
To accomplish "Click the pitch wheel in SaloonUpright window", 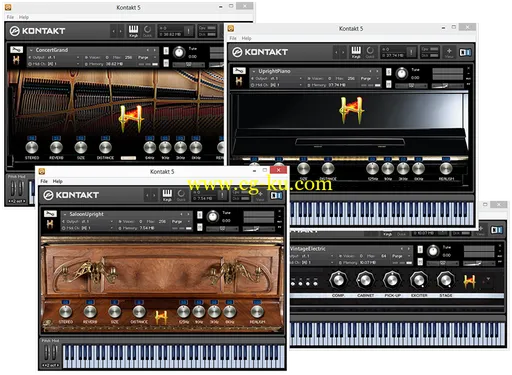I will (x=47, y=353).
